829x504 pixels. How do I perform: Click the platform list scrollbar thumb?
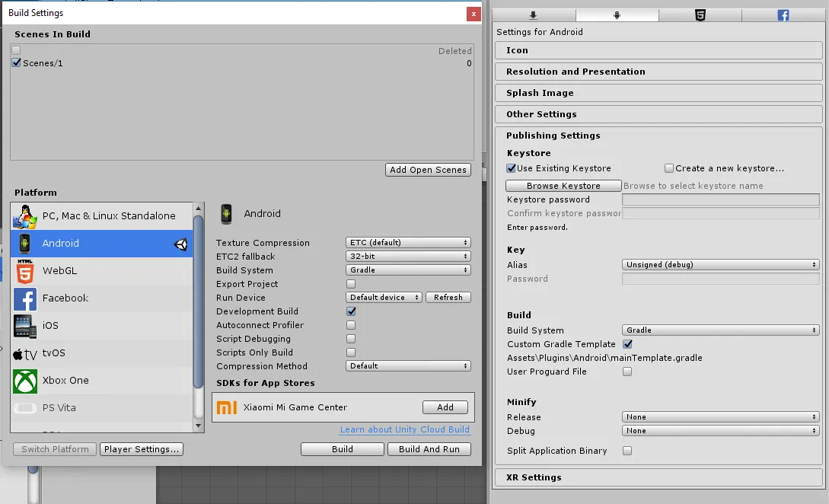tap(199, 301)
